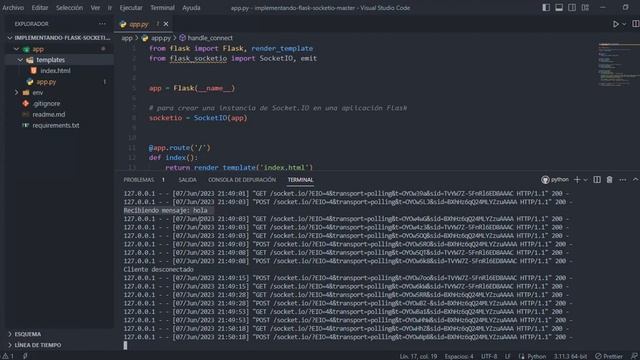This screenshot has width=640, height=360.
Task: Select the app.py editor tab
Action: point(144,24)
